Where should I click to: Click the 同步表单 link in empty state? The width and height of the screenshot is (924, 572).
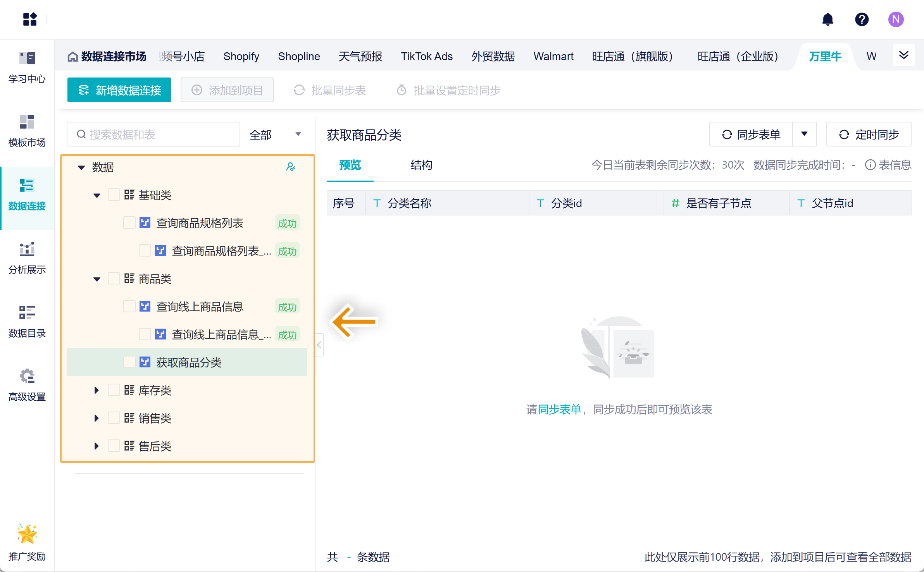(559, 410)
